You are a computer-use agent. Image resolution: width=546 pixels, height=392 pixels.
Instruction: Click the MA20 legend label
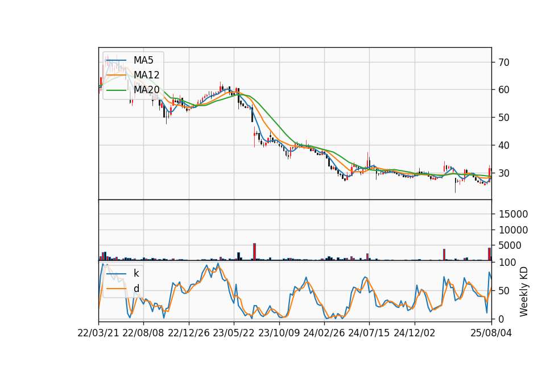[147, 90]
